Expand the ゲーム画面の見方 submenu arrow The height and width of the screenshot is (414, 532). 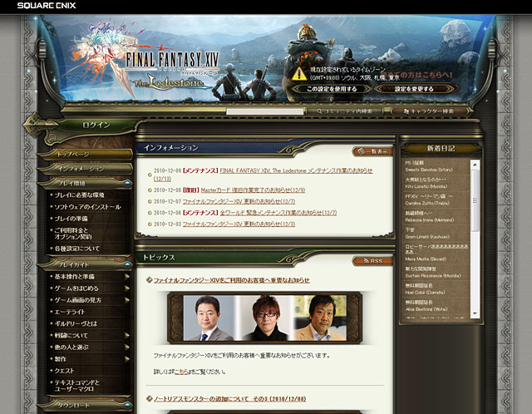pos(127,299)
